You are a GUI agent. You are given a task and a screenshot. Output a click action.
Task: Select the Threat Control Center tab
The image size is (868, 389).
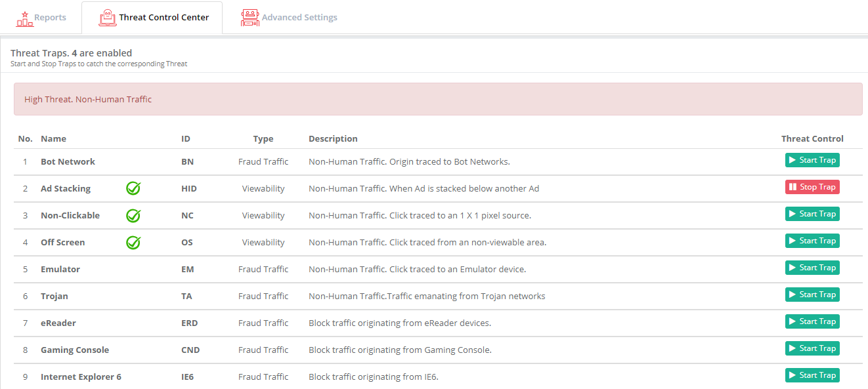point(152,18)
